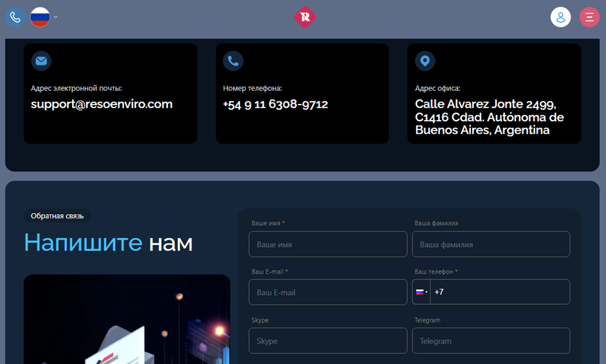Click the phone handset icon in contact card
Screen dimensions: 606x364
233,61
